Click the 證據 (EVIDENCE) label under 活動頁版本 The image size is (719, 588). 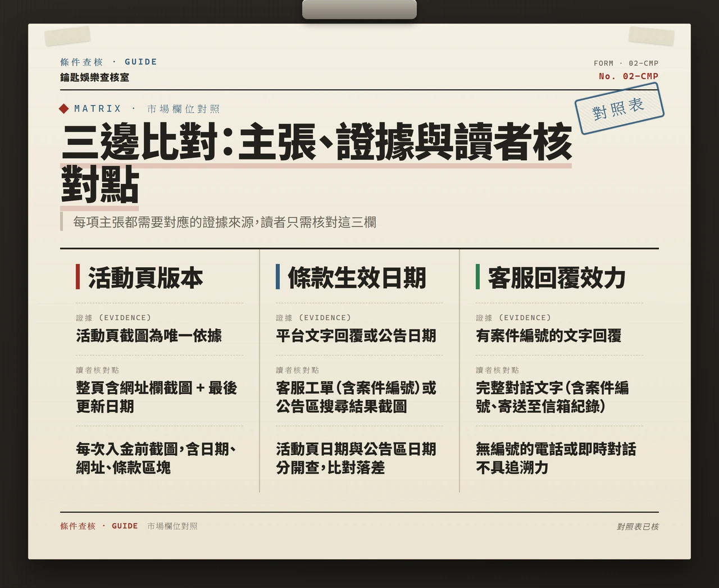pyautogui.click(x=113, y=318)
